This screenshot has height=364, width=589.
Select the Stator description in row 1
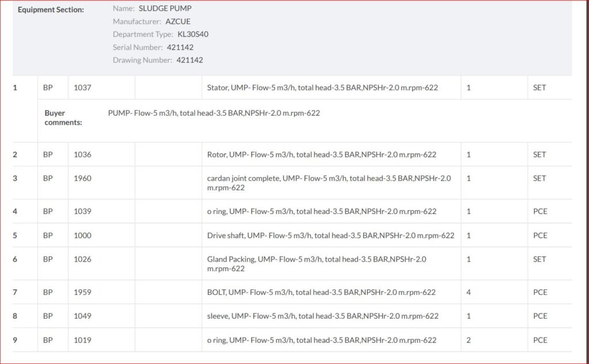click(x=322, y=87)
